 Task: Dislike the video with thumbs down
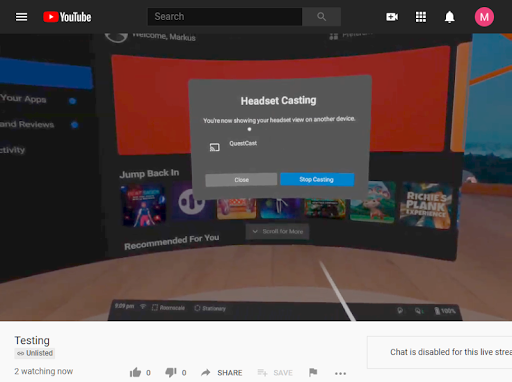[x=171, y=372]
